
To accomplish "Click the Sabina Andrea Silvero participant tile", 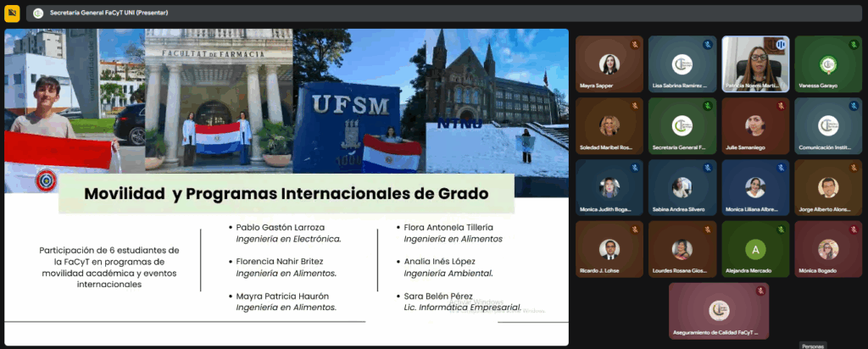I will point(682,187).
